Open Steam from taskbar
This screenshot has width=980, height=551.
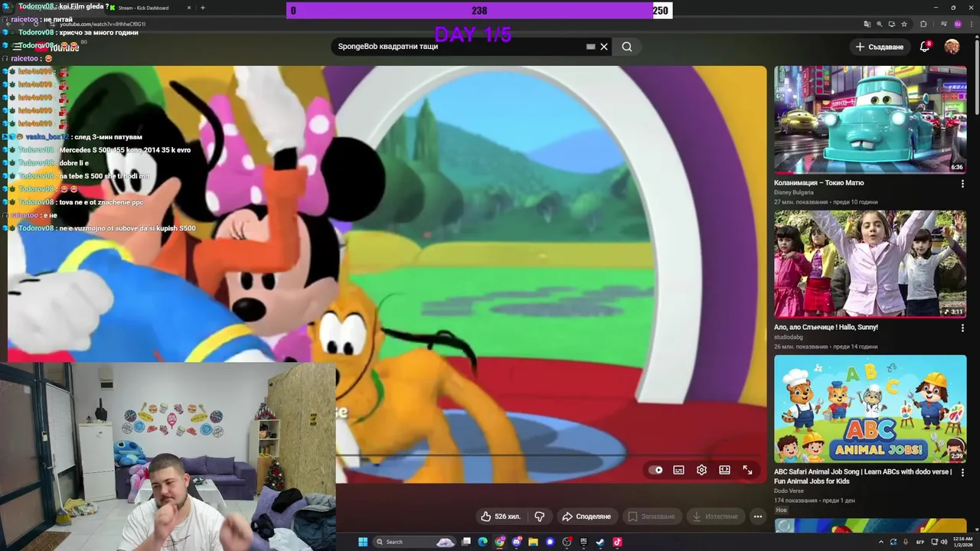pyautogui.click(x=600, y=542)
